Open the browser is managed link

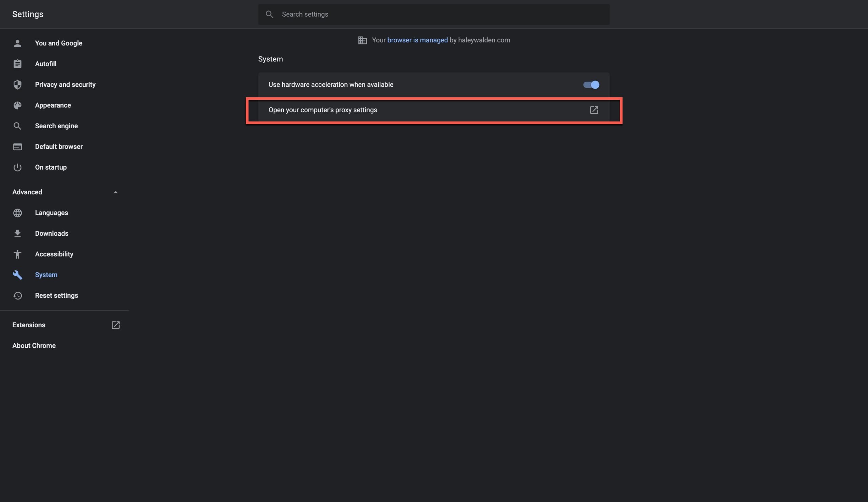[417, 40]
